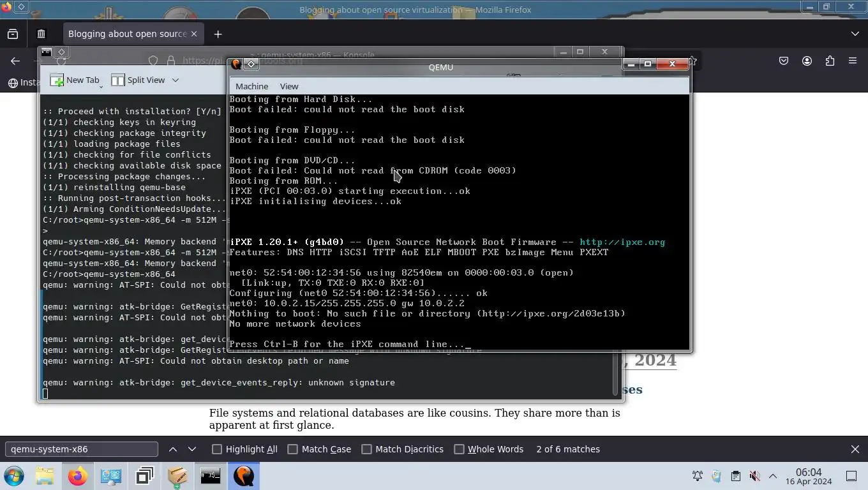Expand the list all tabs chevron in Firefox
Image resolution: width=868 pixels, height=490 pixels.
pos(855,34)
